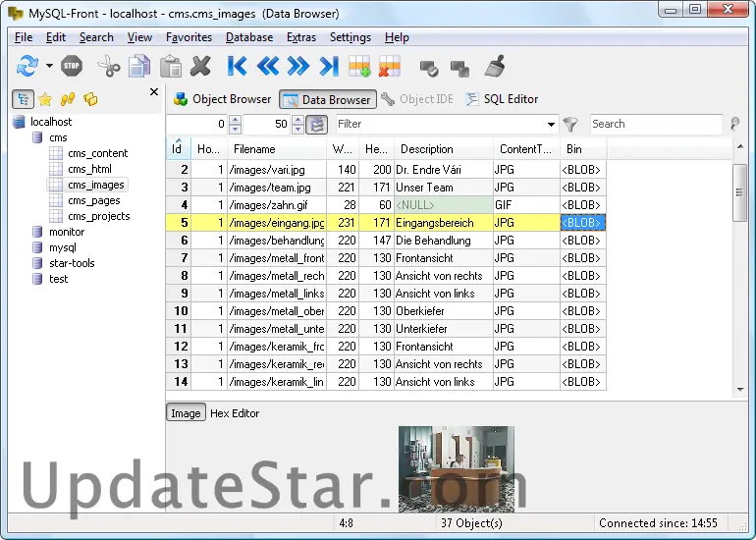Open the Edit menu
This screenshot has width=756, height=540.
56,37
